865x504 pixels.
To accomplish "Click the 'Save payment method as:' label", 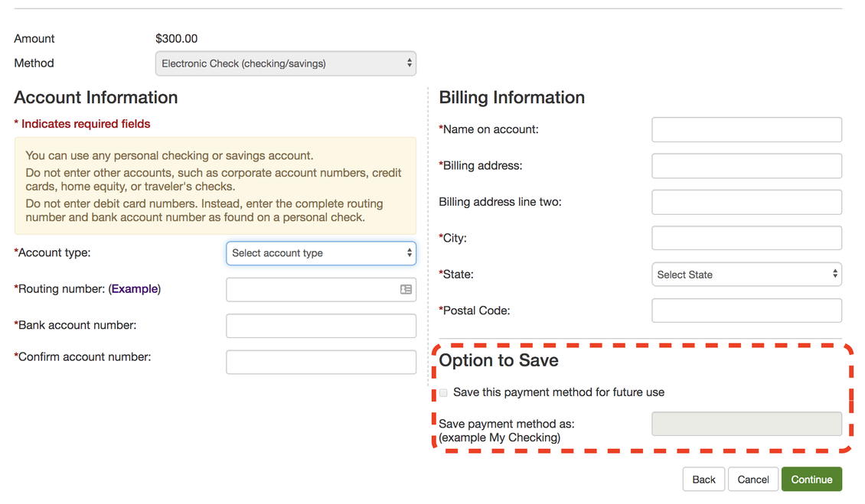I will (x=507, y=424).
